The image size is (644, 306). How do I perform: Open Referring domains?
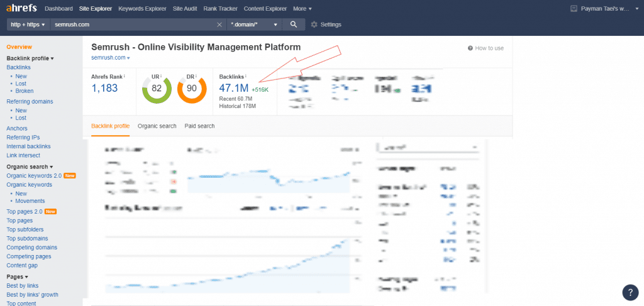30,101
